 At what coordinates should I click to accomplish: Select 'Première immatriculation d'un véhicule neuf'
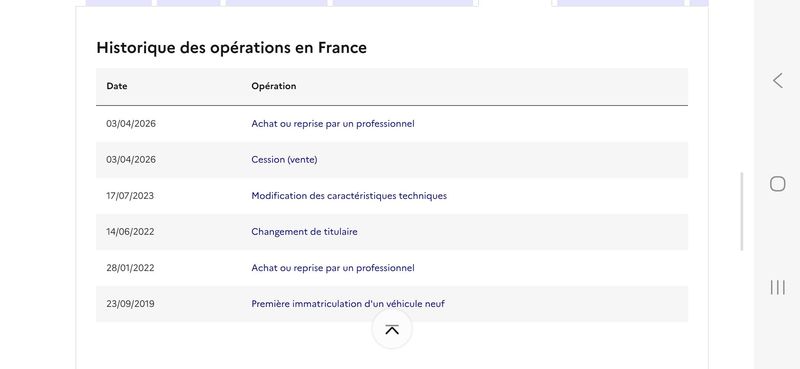coord(348,304)
